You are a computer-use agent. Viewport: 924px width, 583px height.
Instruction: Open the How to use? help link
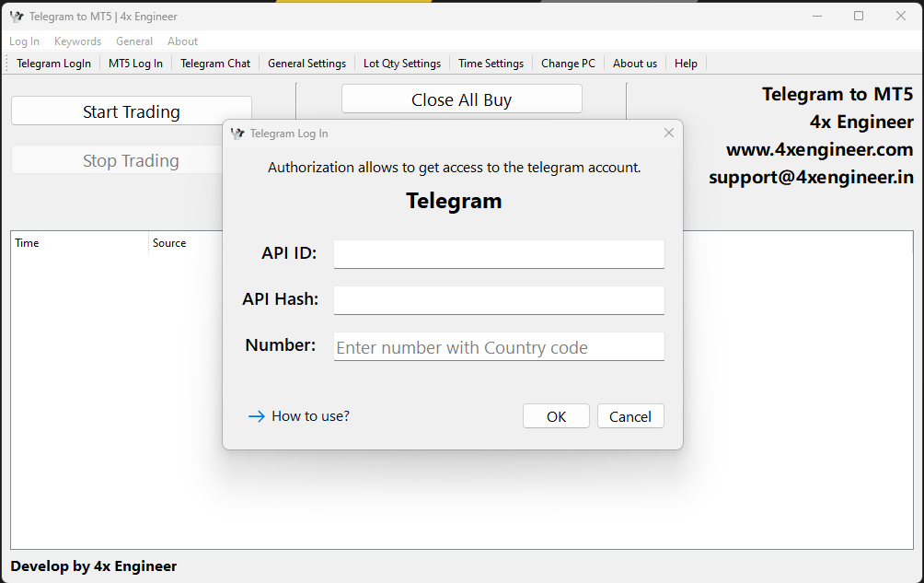310,416
